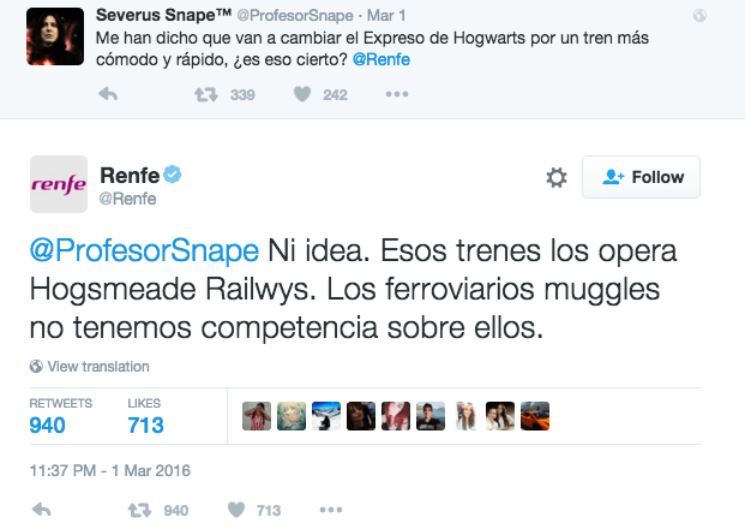Open more options on Renfe's tweet
This screenshot has height=531, width=754.
[x=331, y=511]
